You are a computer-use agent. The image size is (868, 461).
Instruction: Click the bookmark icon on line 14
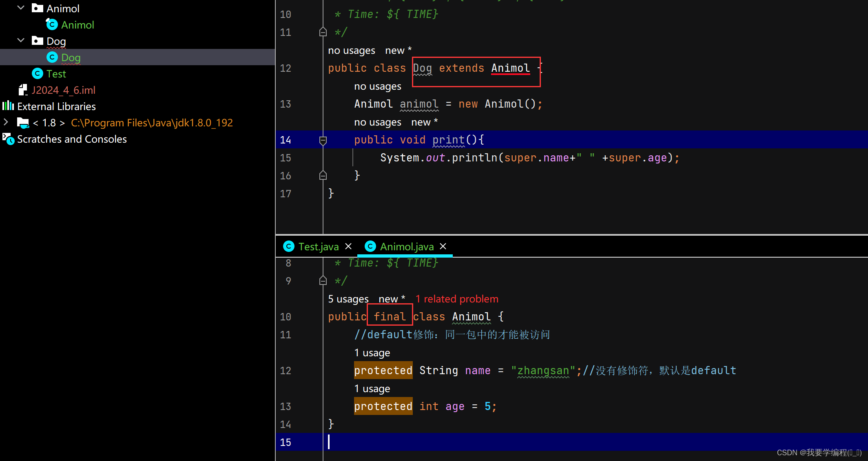tap(323, 140)
